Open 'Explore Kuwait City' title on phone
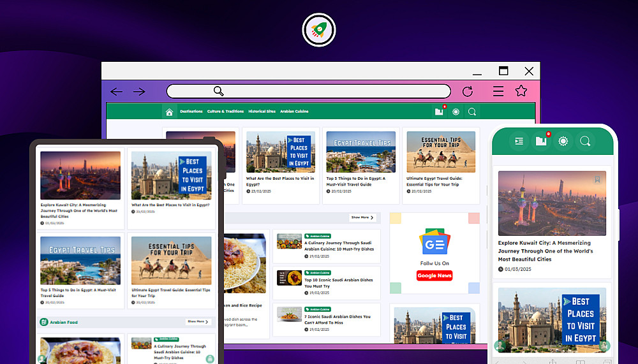The width and height of the screenshot is (638, 364). pyautogui.click(x=545, y=251)
